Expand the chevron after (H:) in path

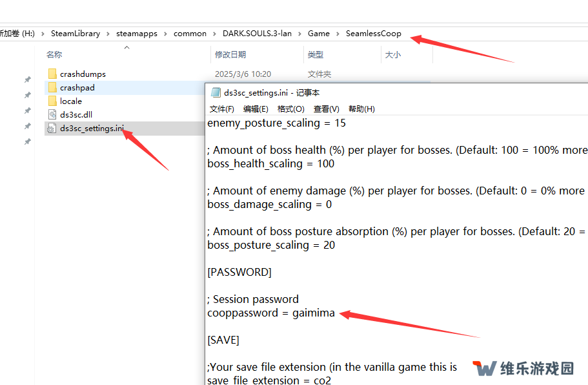pos(43,34)
